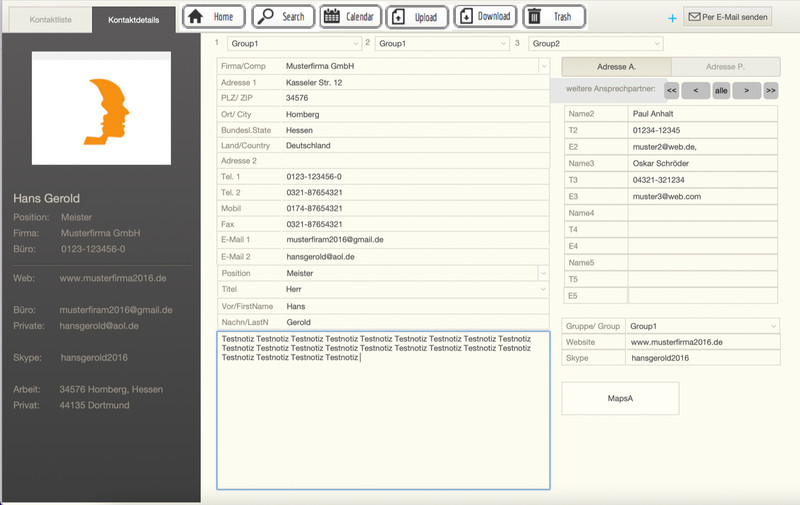Image resolution: width=800 pixels, height=505 pixels.
Task: Select the Kontaktdetails tab
Action: point(134,19)
